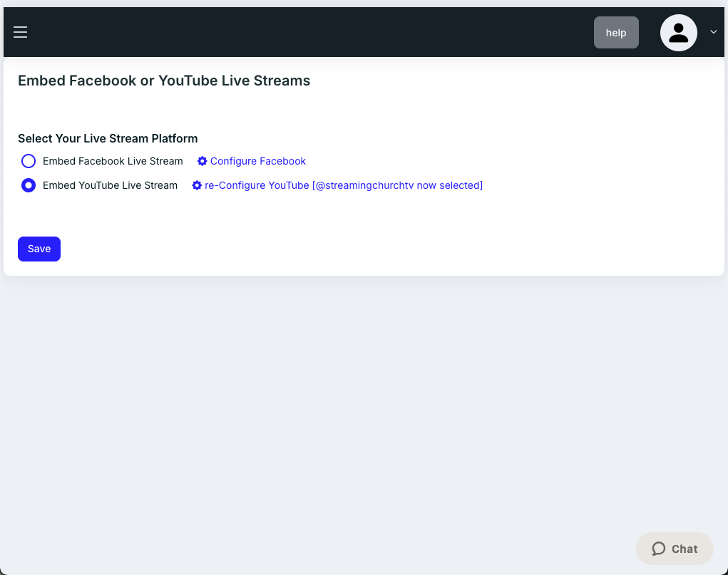Viewport: 728px width, 575px height.
Task: Click the Embed Facebook Live Stream label text
Action: click(113, 161)
